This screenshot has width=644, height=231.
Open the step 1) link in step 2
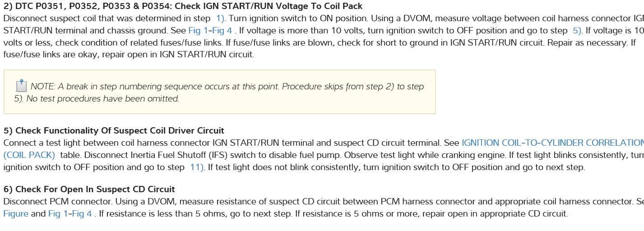tap(220, 19)
